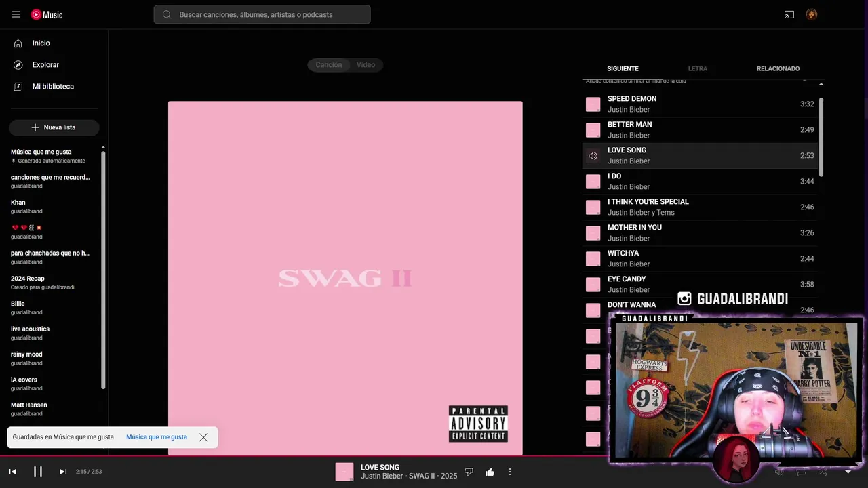This screenshot has height=488, width=868.
Task: Open the RELACIONADO tab
Action: (x=778, y=68)
